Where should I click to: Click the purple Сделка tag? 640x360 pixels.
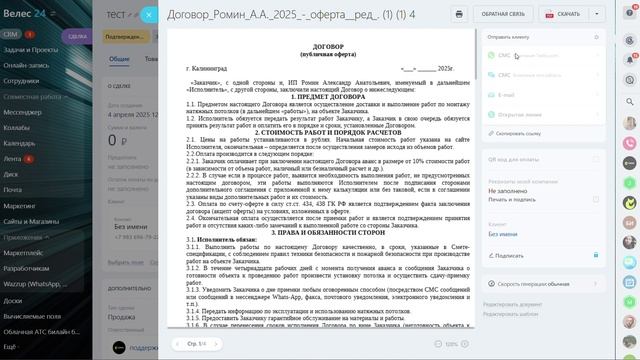click(77, 36)
